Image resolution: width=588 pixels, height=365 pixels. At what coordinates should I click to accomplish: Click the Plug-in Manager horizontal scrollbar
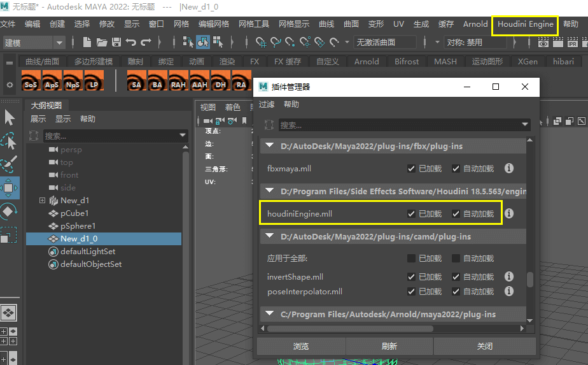click(350, 329)
